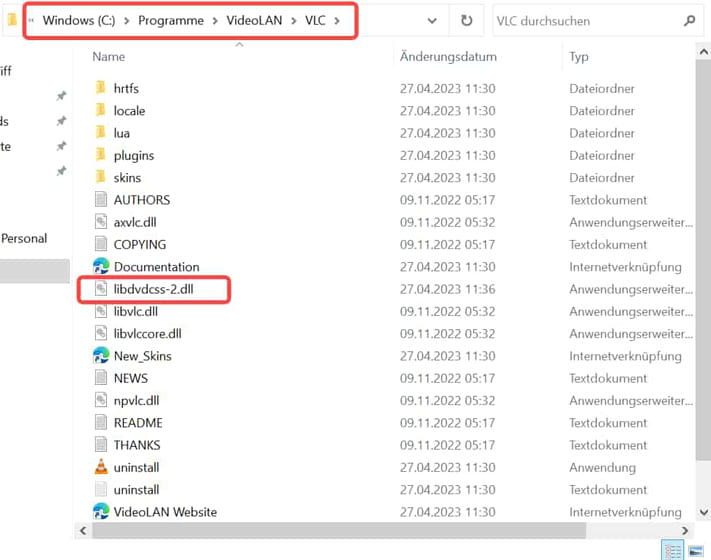Select the VideoLAN Website name
Image resolution: width=711 pixels, height=560 pixels.
point(165,512)
